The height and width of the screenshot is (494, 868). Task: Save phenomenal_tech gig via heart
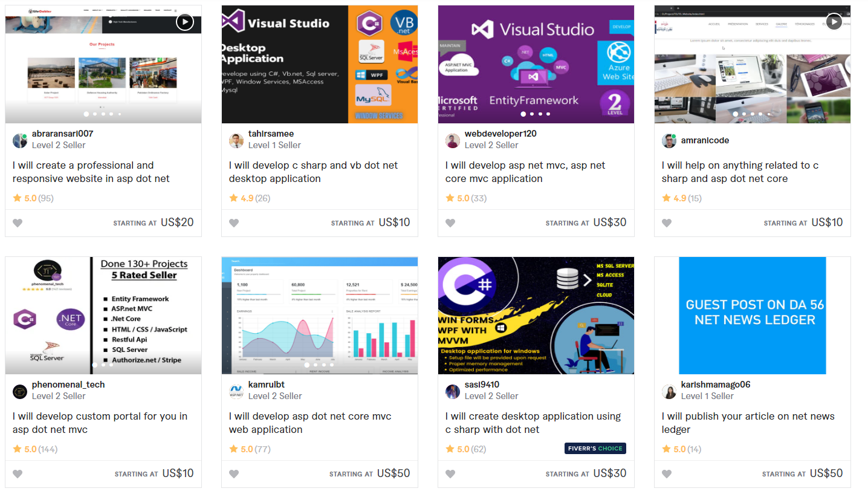pyautogui.click(x=18, y=474)
